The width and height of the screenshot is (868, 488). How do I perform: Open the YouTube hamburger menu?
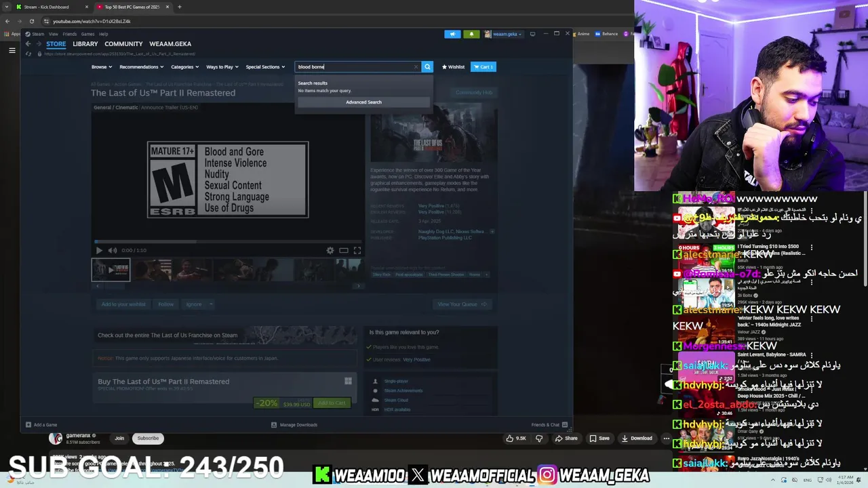(x=12, y=50)
